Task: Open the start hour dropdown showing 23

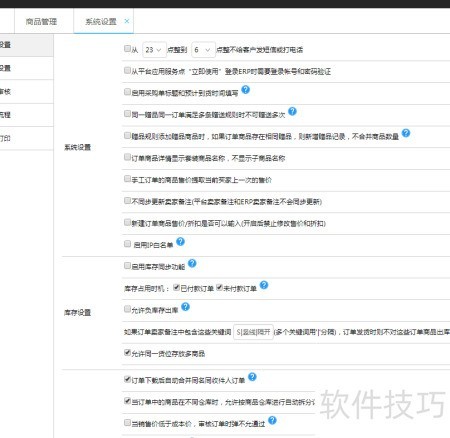Action: click(154, 50)
